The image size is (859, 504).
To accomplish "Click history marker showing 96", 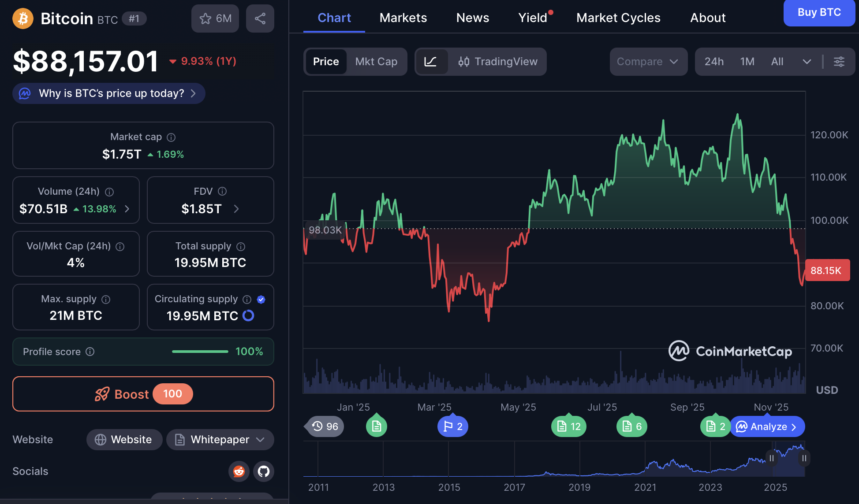I will click(x=325, y=426).
